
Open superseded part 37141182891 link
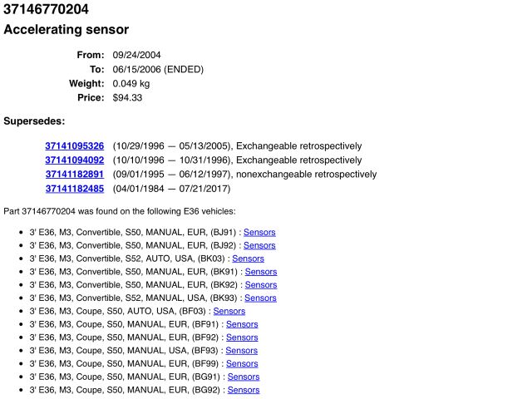74,174
